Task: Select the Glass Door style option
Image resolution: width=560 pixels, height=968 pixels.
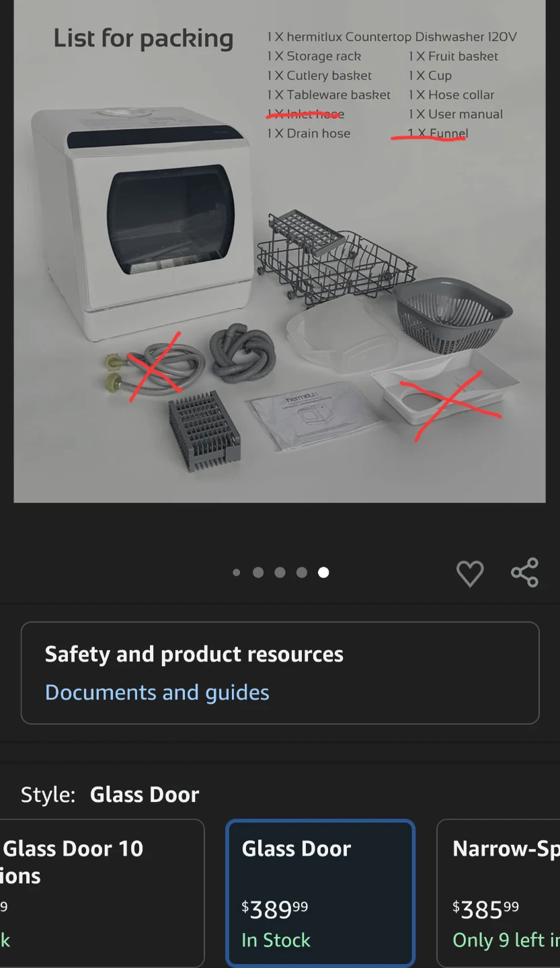Action: pyautogui.click(x=320, y=893)
